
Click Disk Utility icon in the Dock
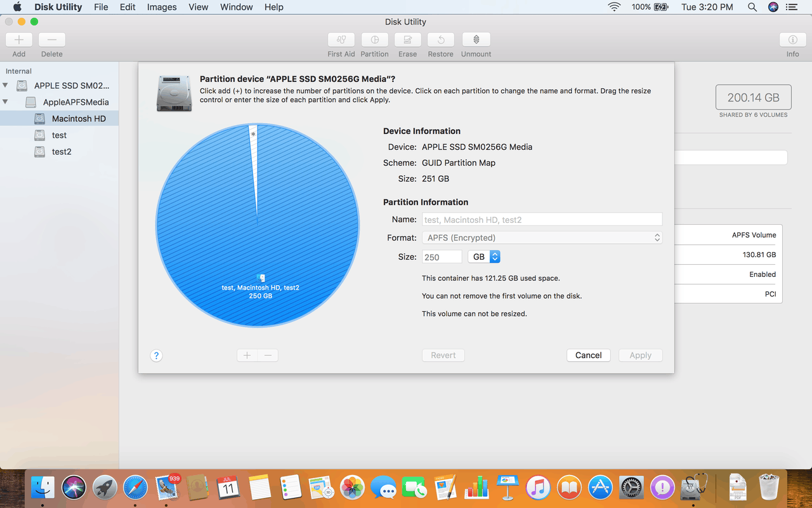point(693,488)
